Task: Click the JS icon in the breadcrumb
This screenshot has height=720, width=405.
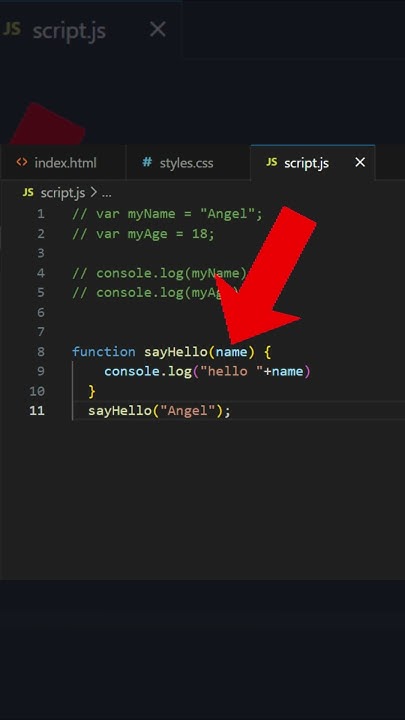Action: click(x=28, y=192)
